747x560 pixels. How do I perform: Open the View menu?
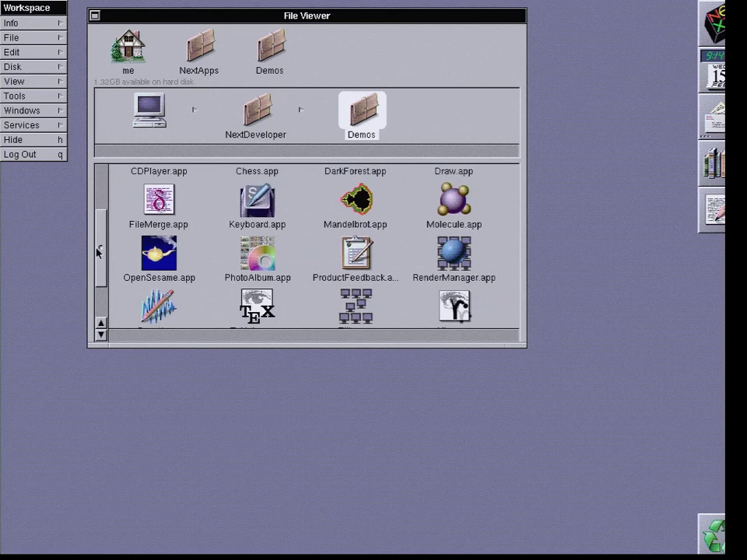coord(33,82)
